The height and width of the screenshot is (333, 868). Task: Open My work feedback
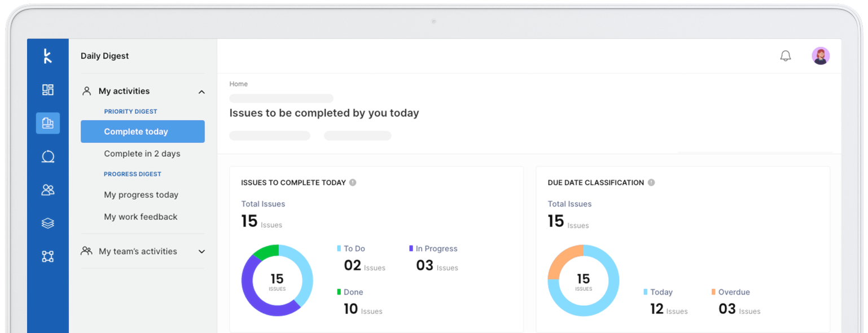[x=141, y=217]
